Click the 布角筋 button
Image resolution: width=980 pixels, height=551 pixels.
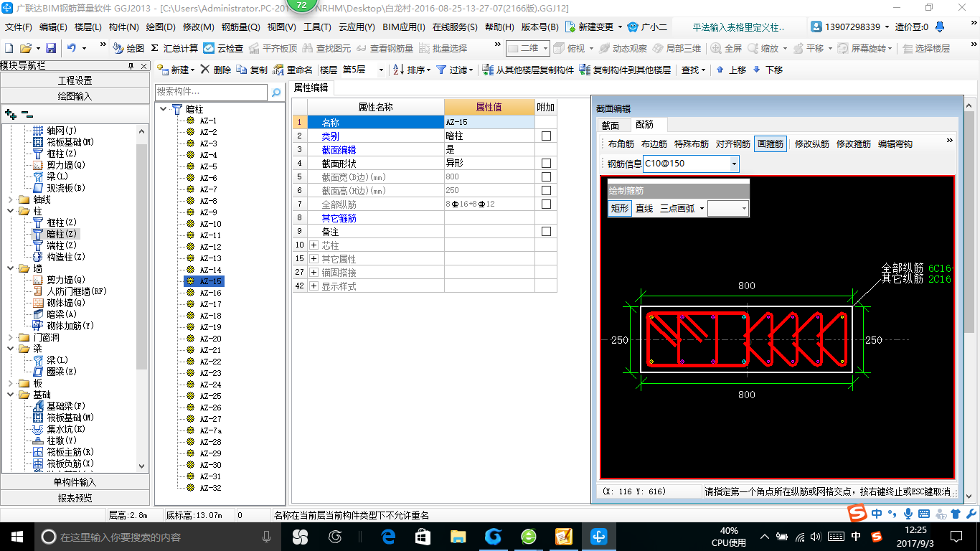(621, 143)
